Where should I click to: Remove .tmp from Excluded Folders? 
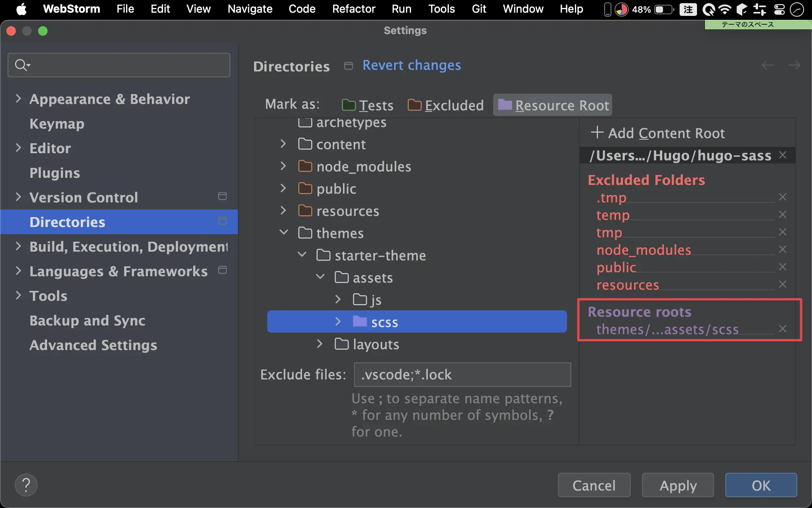point(782,197)
